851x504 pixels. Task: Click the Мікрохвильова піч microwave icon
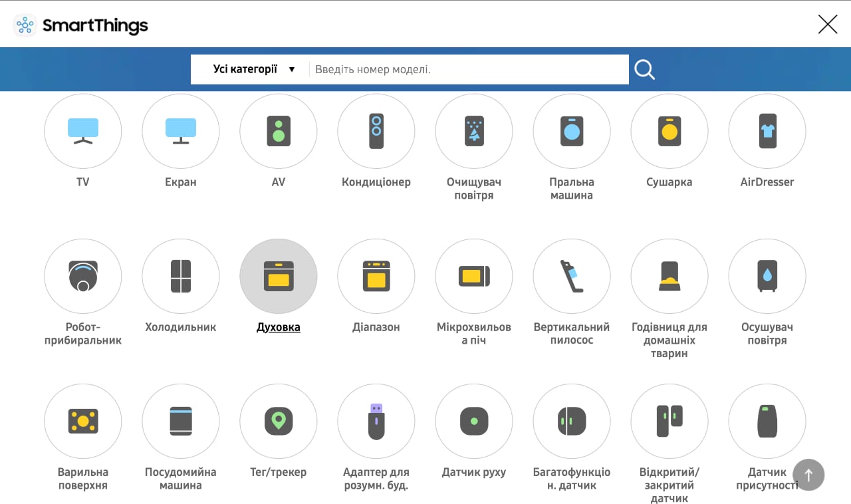pyautogui.click(x=474, y=277)
